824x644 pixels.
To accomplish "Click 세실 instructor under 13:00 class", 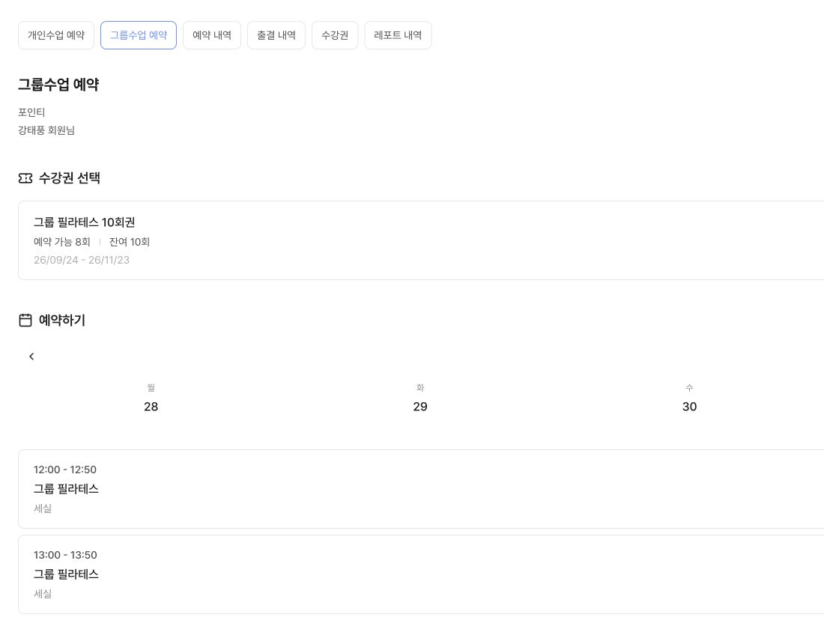I will [x=43, y=594].
